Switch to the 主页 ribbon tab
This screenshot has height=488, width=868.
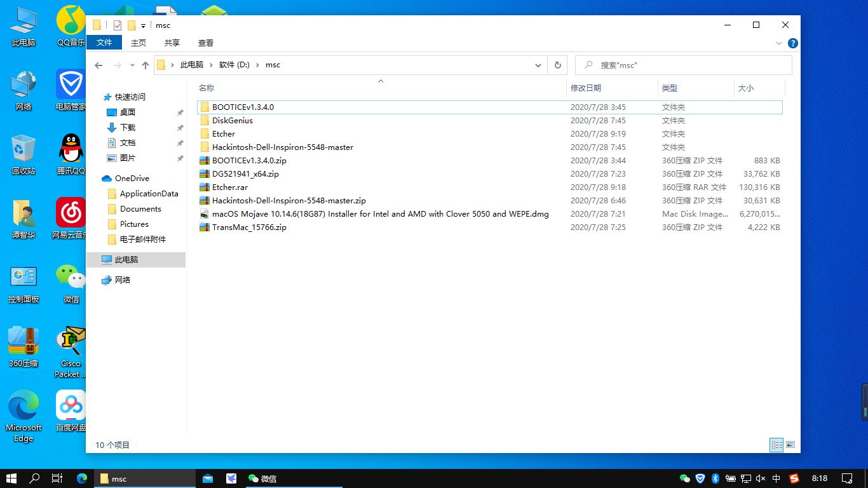[139, 43]
